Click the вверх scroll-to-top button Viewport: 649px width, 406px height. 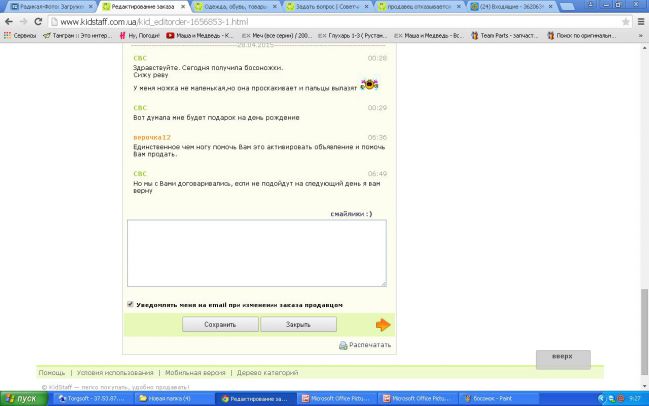tap(563, 355)
